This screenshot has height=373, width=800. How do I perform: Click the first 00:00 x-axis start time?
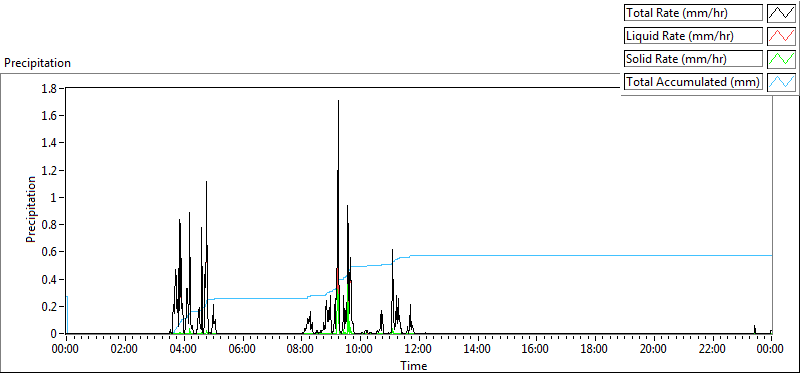[66, 349]
